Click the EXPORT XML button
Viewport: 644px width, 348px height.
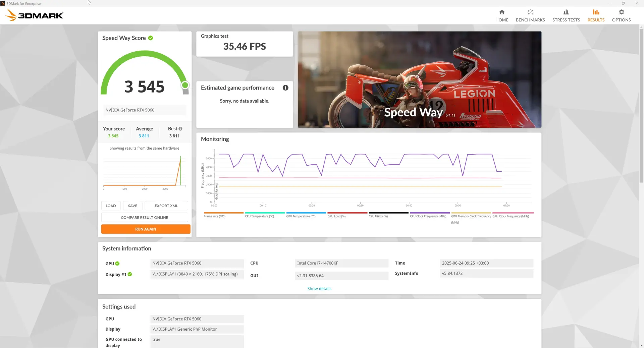pyautogui.click(x=166, y=206)
